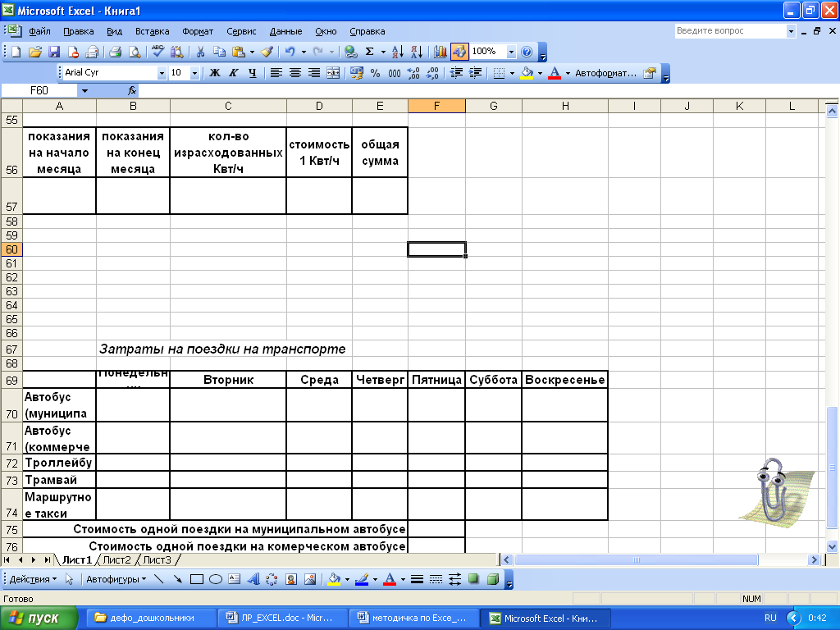Print the sheet using the printer icon
Image resolution: width=840 pixels, height=630 pixels.
pyautogui.click(x=115, y=52)
